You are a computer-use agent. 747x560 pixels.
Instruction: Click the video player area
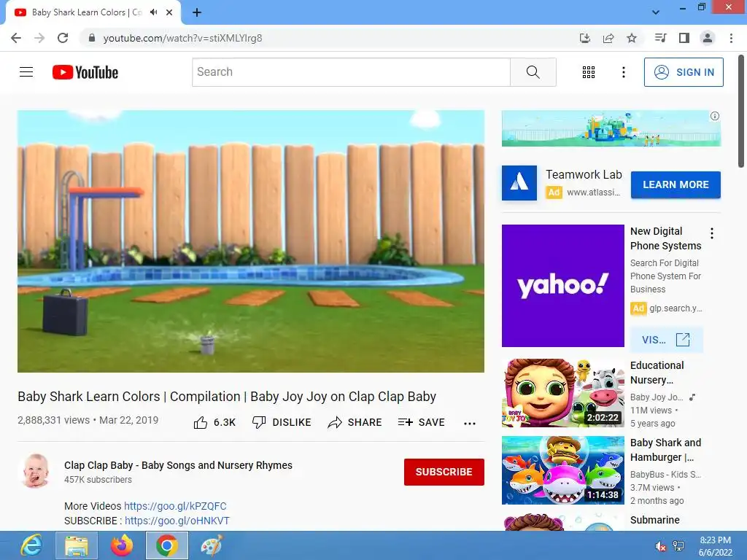[251, 241]
